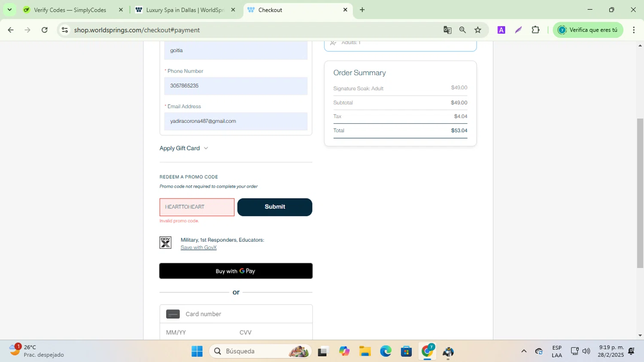Open site information icon in address bar
The height and width of the screenshot is (362, 644).
coord(65,30)
